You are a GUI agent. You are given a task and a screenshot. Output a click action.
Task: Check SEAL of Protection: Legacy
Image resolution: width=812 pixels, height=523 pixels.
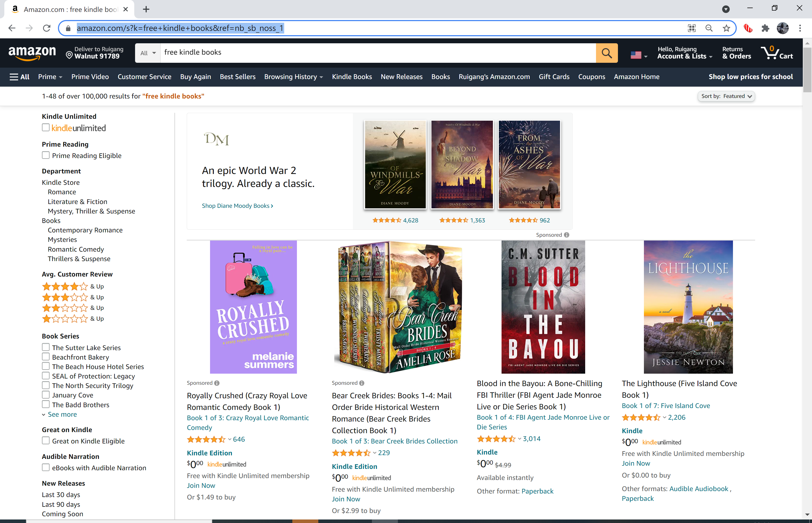pos(46,376)
